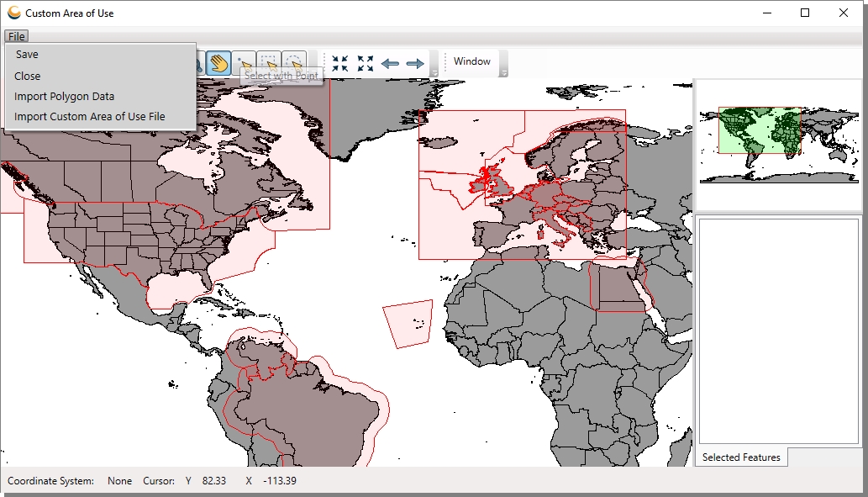Open the Window menu
The width and height of the screenshot is (868, 497).
[472, 61]
